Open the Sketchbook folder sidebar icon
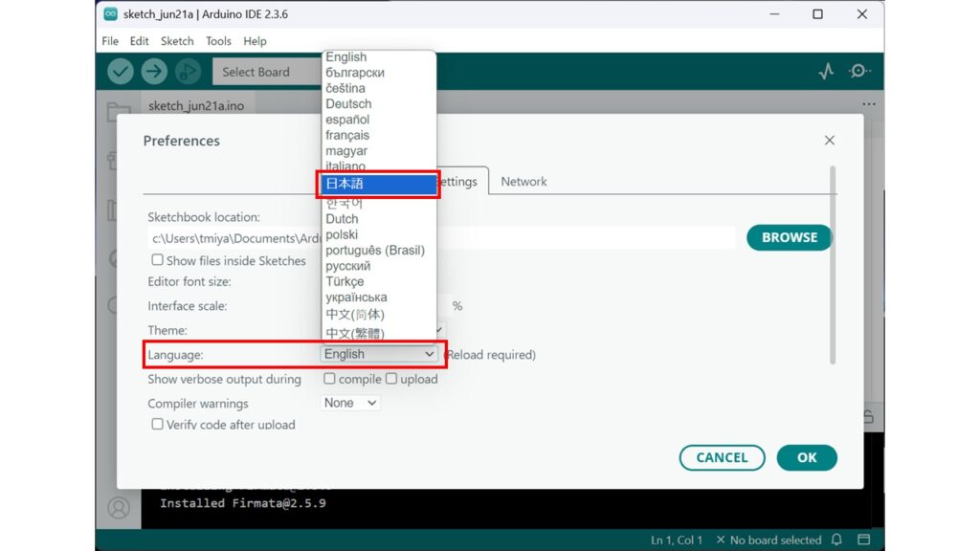The height and width of the screenshot is (551, 980). pos(118,113)
